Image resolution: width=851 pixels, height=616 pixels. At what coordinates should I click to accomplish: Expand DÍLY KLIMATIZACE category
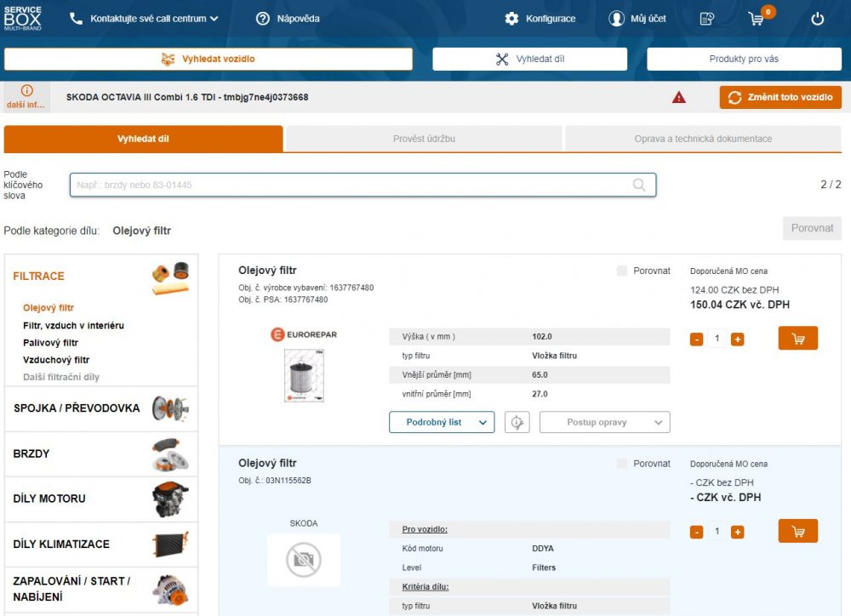101,545
